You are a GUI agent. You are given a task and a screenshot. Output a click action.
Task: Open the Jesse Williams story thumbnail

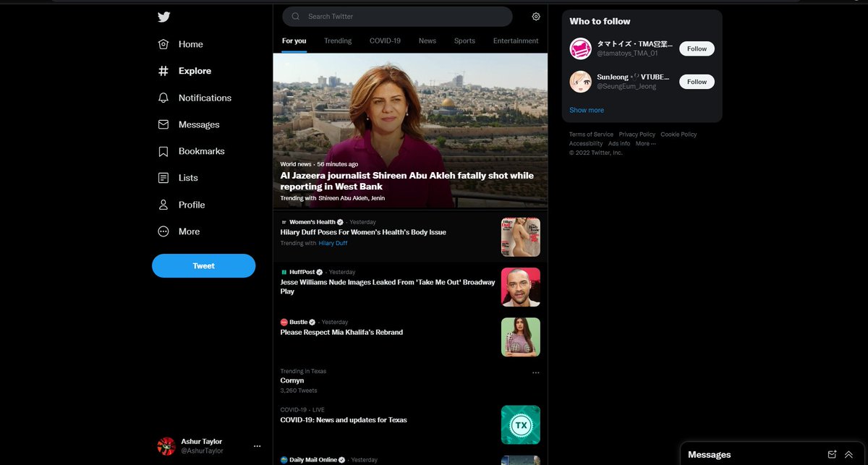(521, 287)
